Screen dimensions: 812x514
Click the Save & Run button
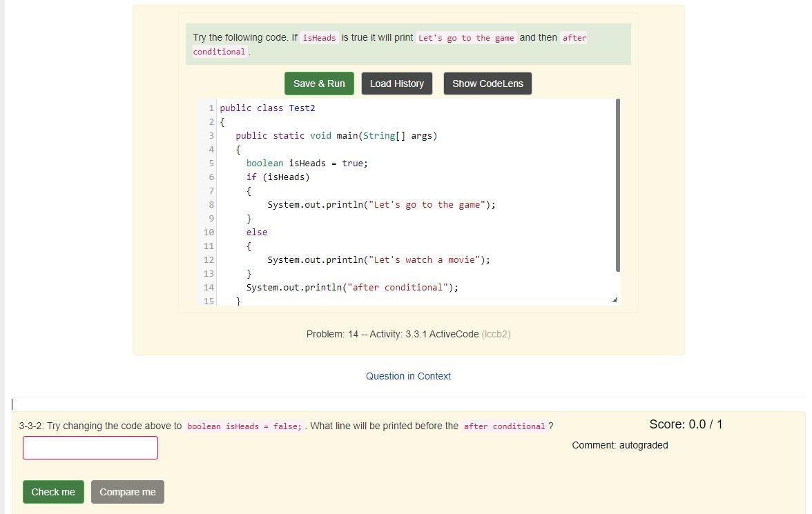click(x=319, y=83)
